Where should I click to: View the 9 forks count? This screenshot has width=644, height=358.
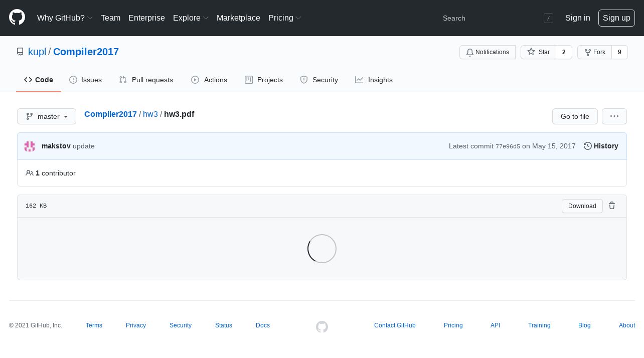[x=619, y=52]
